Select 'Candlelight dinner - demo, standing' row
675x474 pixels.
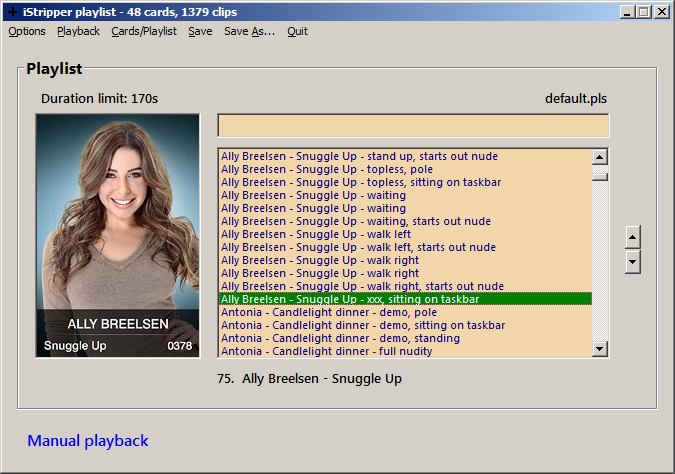point(406,338)
